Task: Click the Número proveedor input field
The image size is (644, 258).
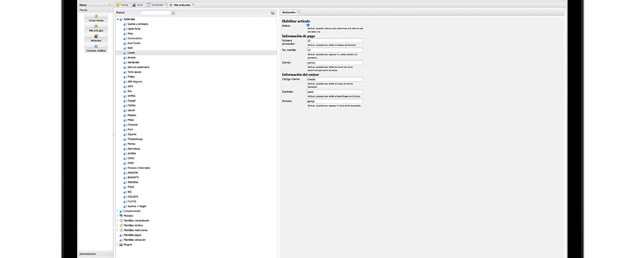Action: 334,41
